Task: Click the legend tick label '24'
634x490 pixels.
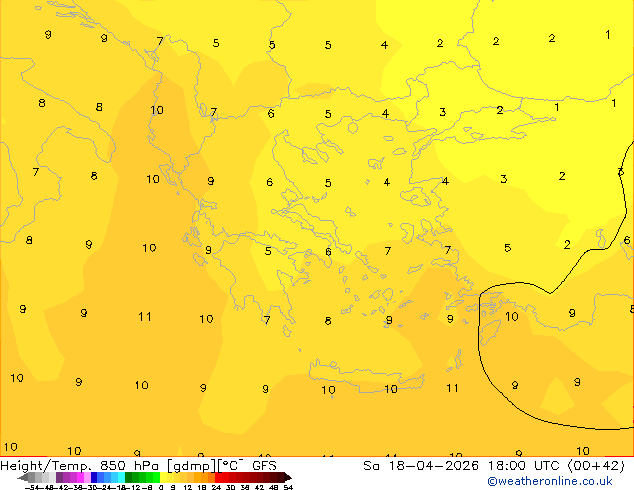Action: click(x=216, y=487)
